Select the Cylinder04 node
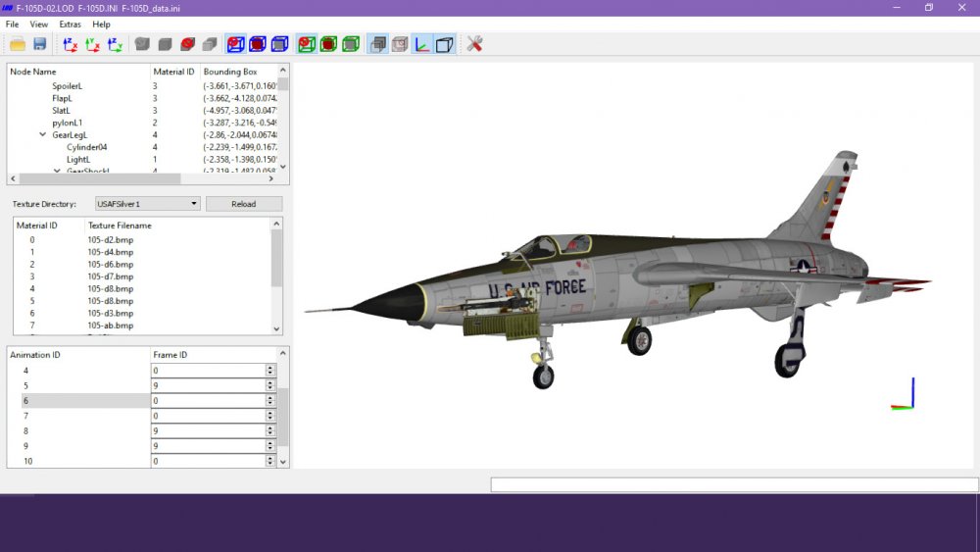Screen dimensions: 980x552 coord(87,147)
